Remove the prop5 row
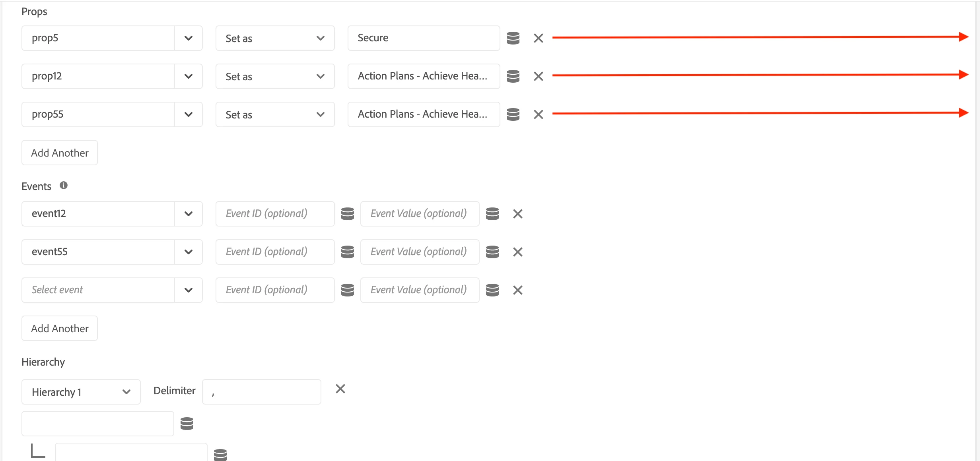The image size is (980, 461). (x=538, y=38)
